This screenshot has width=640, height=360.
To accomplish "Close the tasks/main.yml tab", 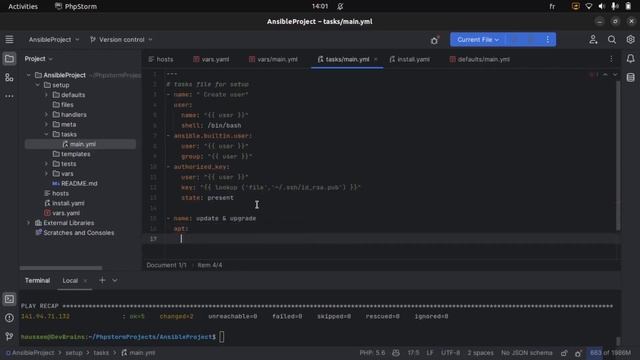I will click(376, 59).
